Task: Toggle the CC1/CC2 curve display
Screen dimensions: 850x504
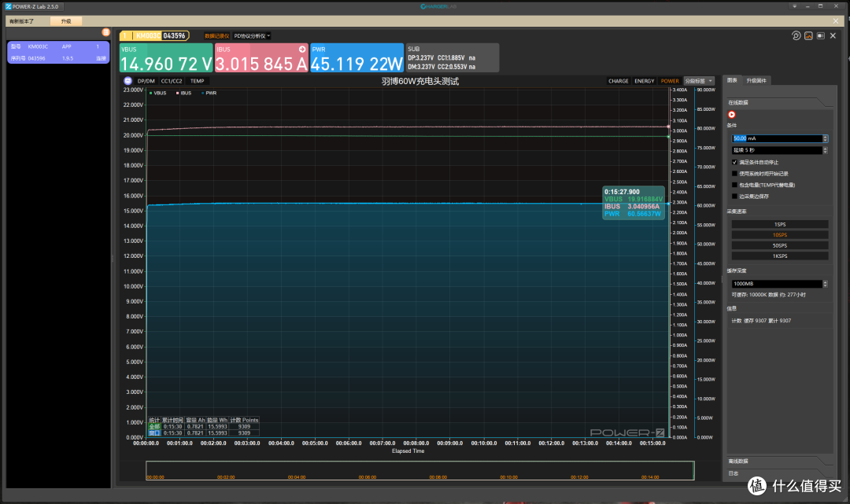Action: click(172, 81)
